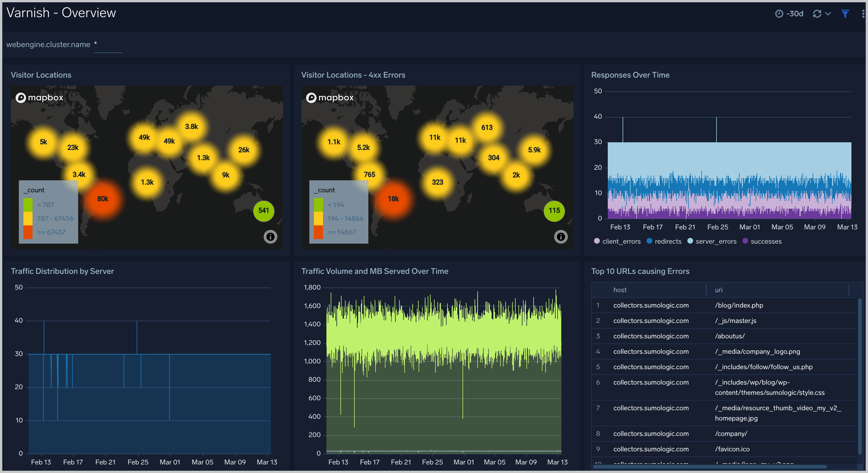Viewport: 868px width, 473px height.
Task: Click the 1.1k cluster marker
Action: [x=334, y=142]
